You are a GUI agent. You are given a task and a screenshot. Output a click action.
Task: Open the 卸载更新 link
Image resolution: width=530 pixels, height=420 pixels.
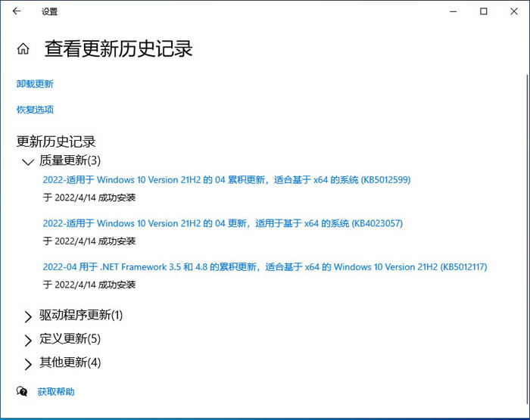[x=35, y=84]
